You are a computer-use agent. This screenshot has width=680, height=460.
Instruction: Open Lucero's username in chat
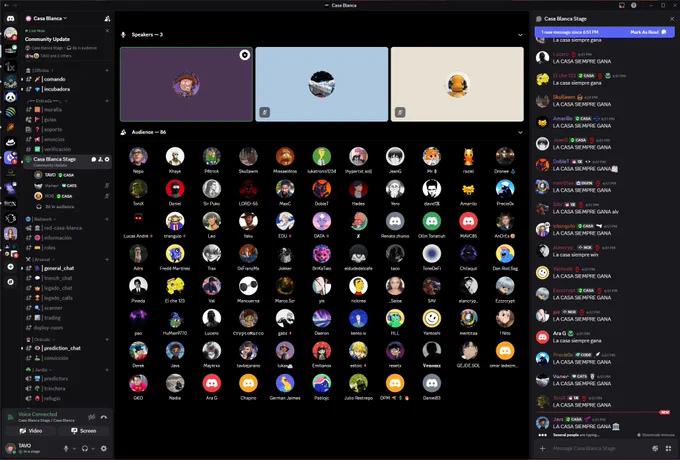coord(560,54)
